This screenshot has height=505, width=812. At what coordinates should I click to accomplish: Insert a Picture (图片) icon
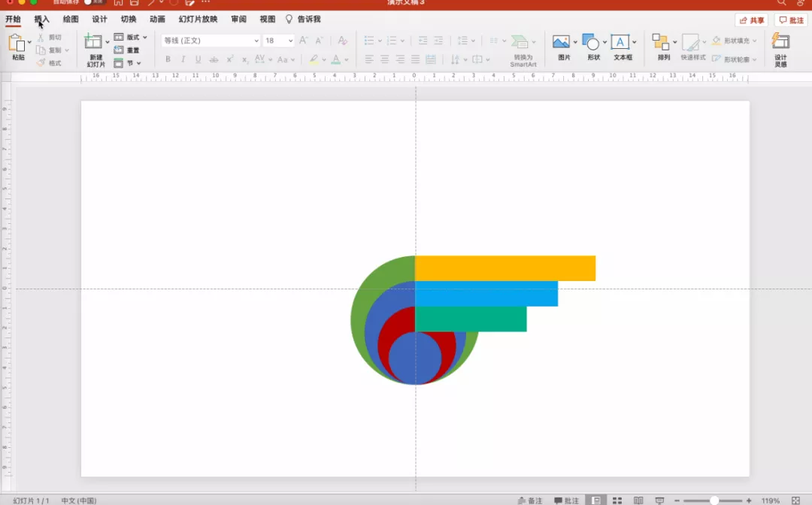point(561,42)
